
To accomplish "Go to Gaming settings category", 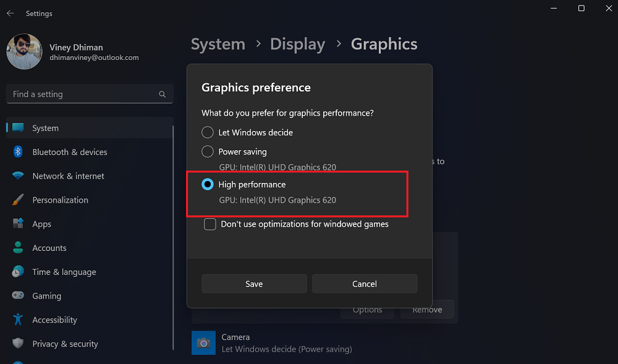I will 90,296.
